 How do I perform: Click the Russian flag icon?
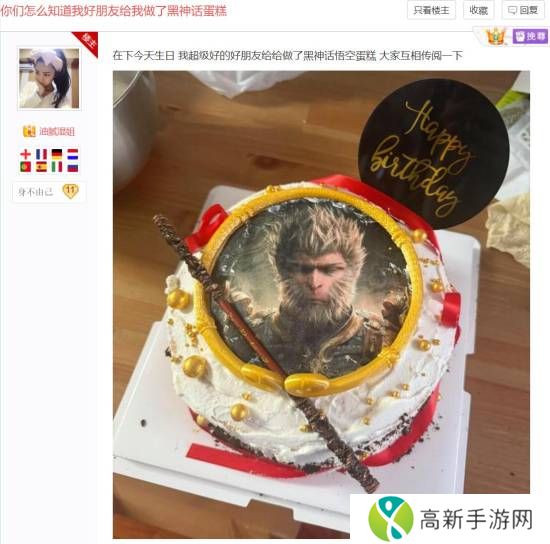point(73,167)
